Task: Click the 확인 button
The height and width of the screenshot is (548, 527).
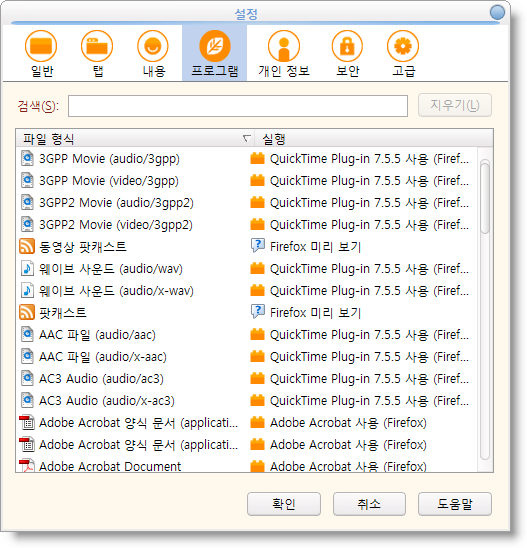Action: [x=284, y=504]
